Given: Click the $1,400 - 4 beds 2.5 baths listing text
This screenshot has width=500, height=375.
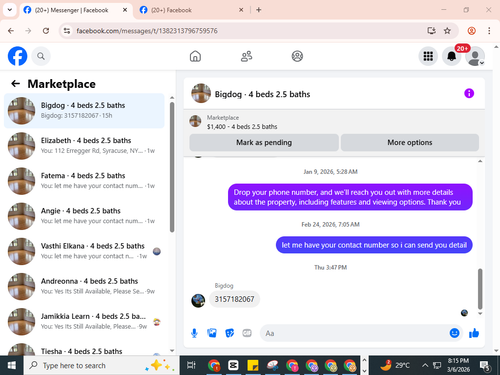Looking at the screenshot, I should [x=242, y=127].
